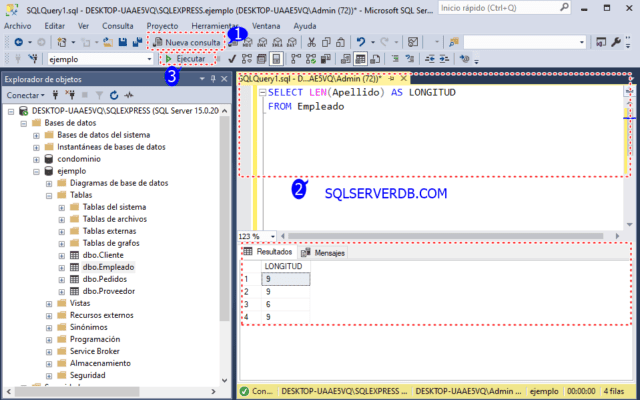Click the Undo arrow icon

coord(361,42)
